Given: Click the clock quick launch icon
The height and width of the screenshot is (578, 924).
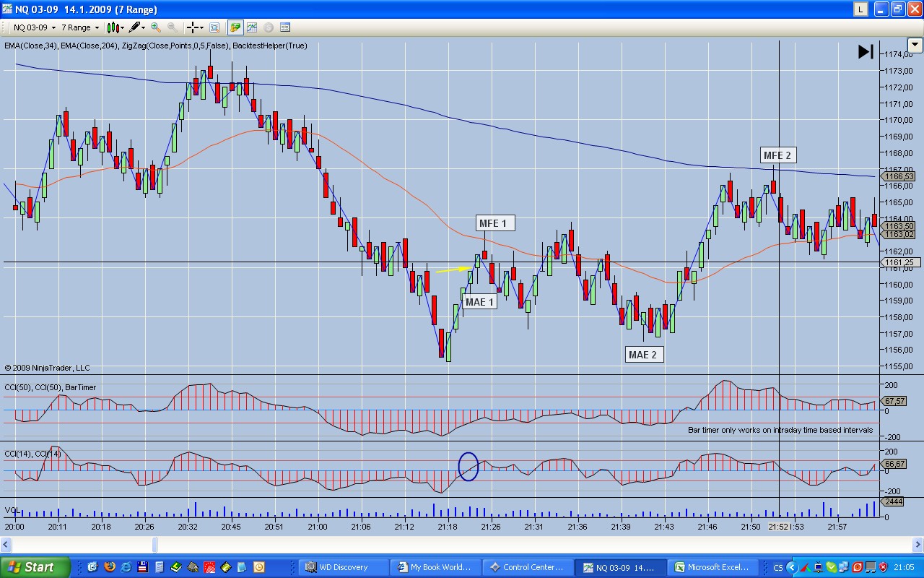Looking at the screenshot, I should (x=259, y=567).
